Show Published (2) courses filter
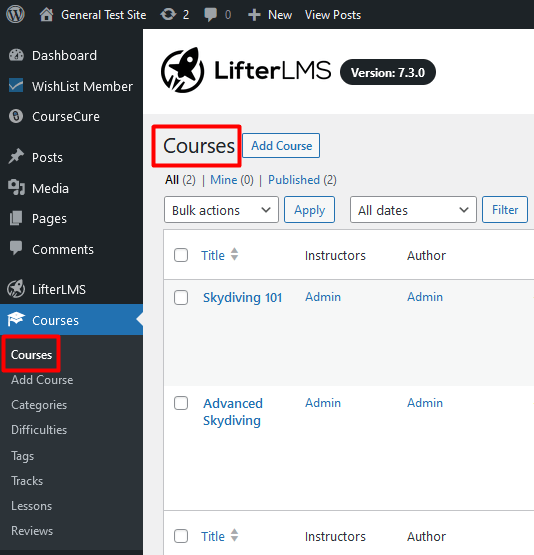 302,180
